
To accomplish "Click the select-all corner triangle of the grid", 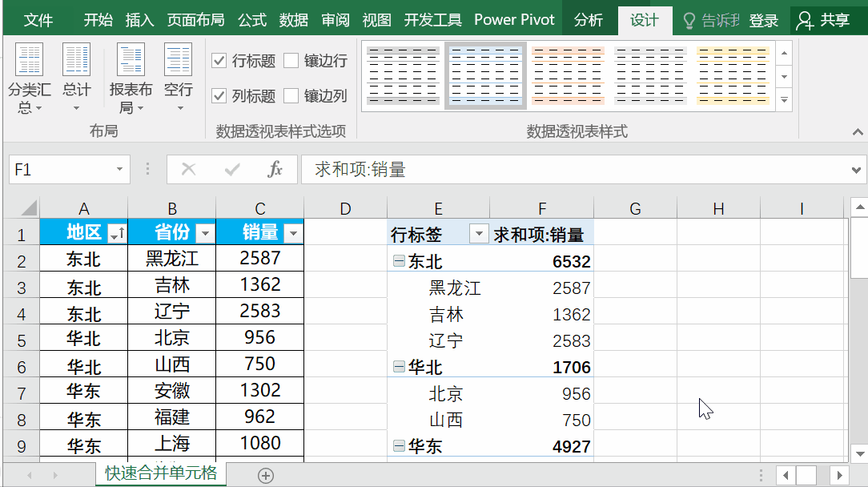I will [x=28, y=208].
